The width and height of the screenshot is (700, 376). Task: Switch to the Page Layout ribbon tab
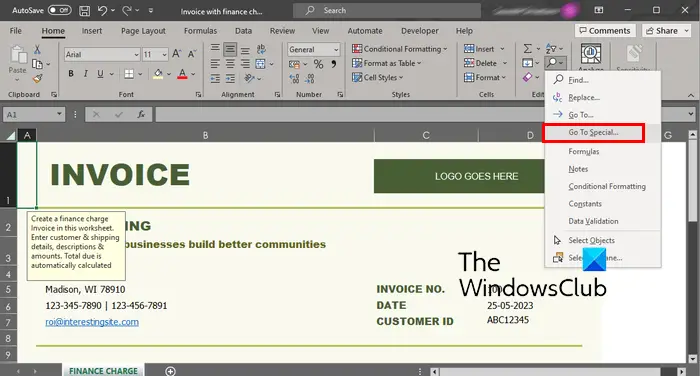tap(143, 31)
